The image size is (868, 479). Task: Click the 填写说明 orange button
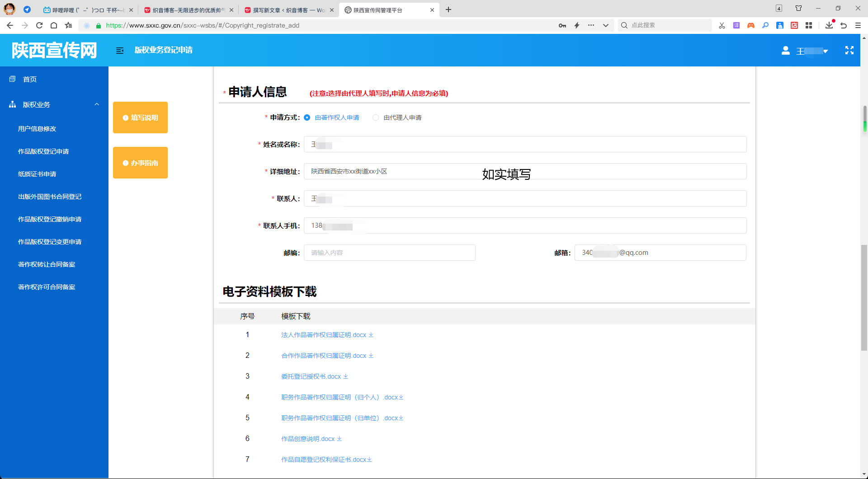(140, 117)
